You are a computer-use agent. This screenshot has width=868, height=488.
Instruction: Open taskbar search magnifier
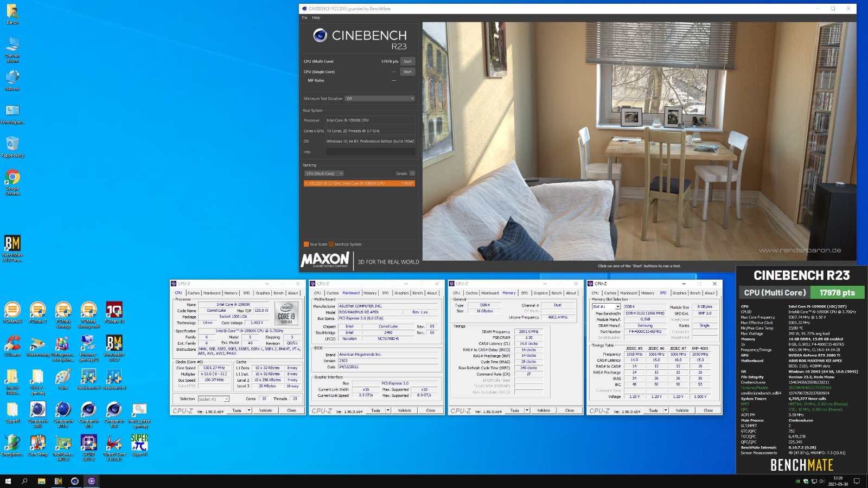tap(24, 481)
